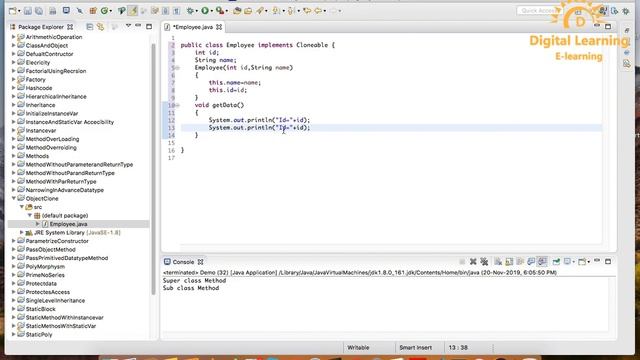The image size is (640, 360).
Task: Click the Back navigation arrow icon
Action: pyautogui.click(x=318, y=11)
